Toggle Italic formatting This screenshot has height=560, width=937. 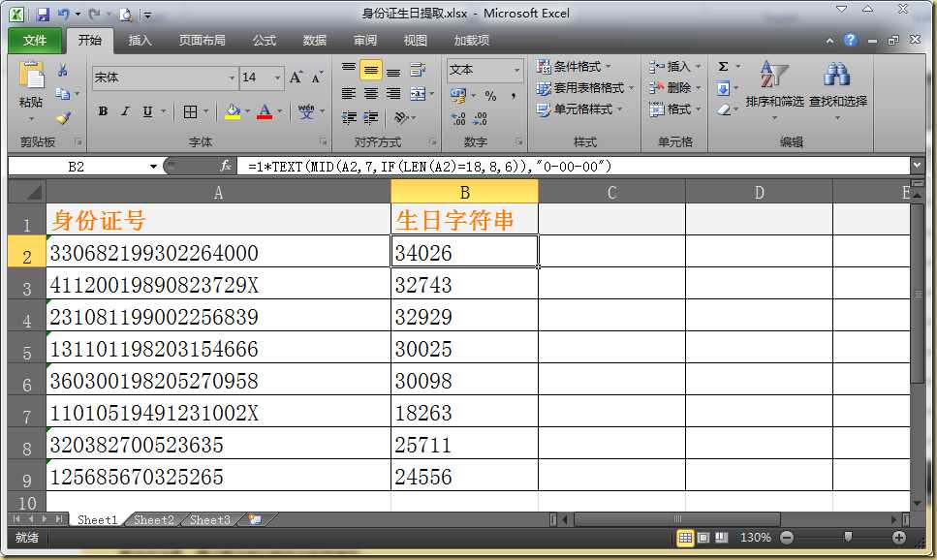[125, 111]
